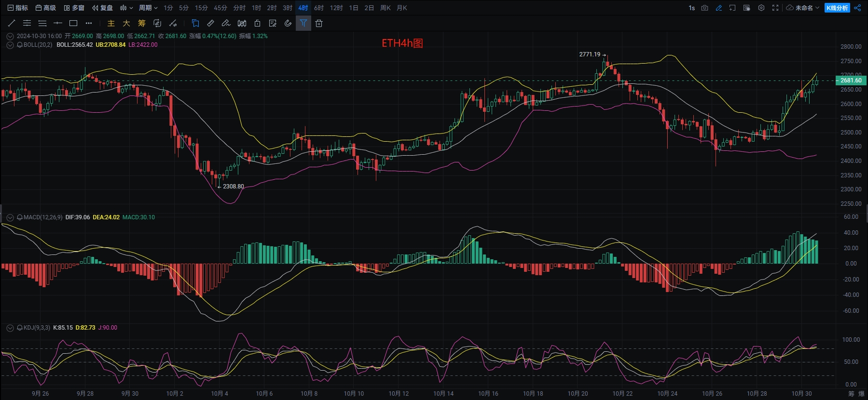
Task: Select the trend line drawing tool
Action: 12,23
